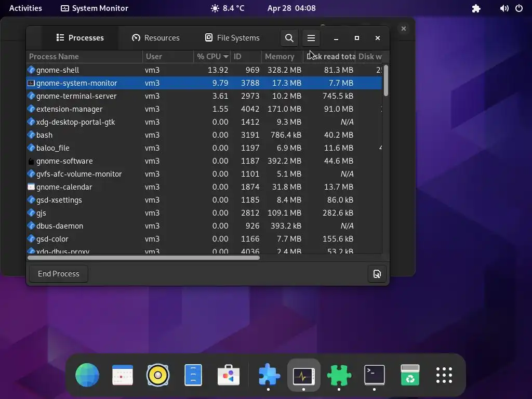532x399 pixels.
Task: Click the gnome-calendar row icon
Action: click(31, 187)
